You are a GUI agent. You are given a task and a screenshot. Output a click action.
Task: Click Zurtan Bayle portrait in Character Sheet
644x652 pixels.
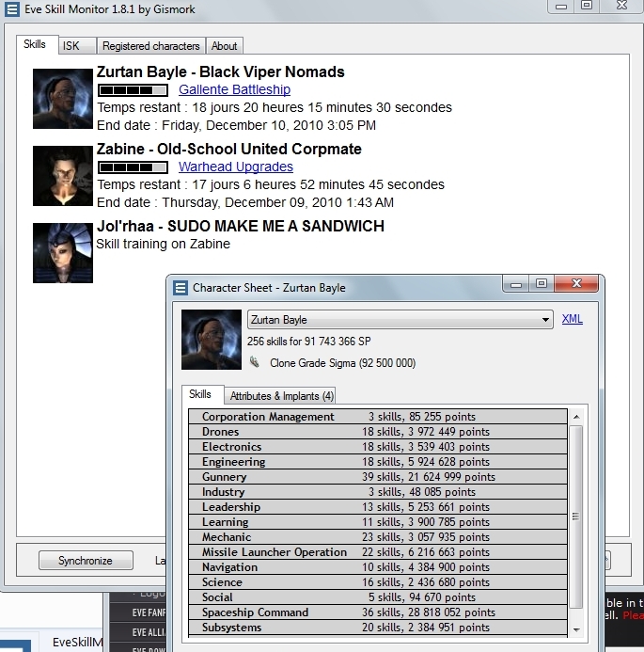tap(212, 340)
